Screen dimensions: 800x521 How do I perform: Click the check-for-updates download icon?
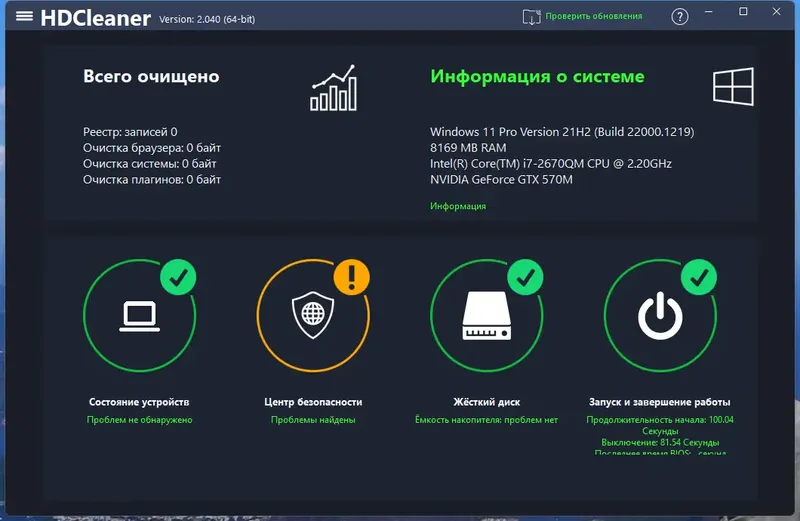(x=531, y=17)
